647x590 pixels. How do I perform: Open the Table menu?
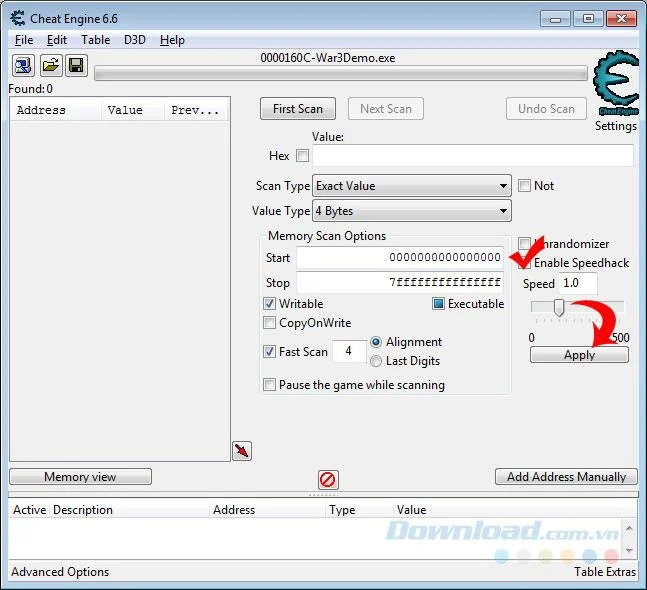click(96, 40)
